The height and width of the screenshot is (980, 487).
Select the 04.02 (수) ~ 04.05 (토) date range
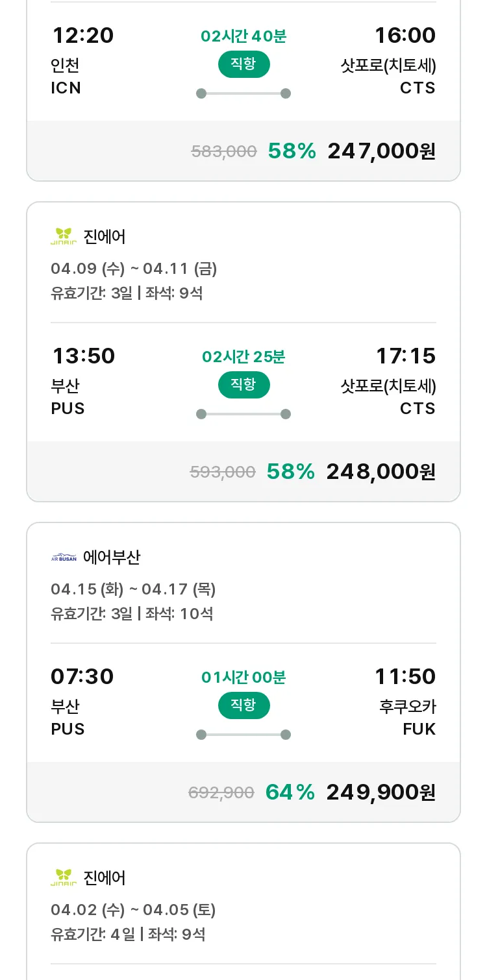(133, 910)
